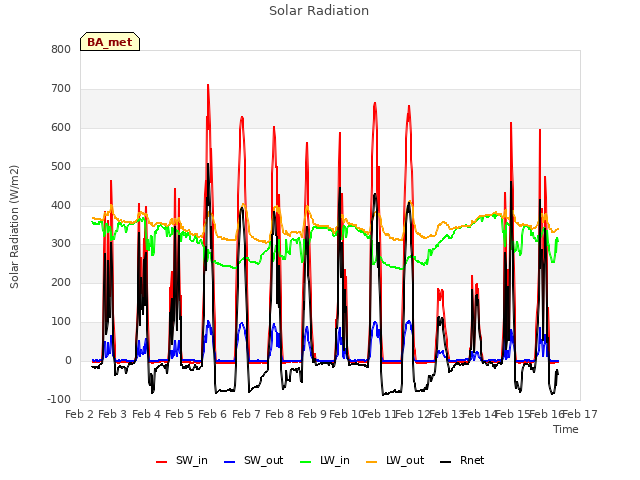Click the 800 y-axis tick label
This screenshot has width=640, height=480.
pyautogui.click(x=61, y=49)
